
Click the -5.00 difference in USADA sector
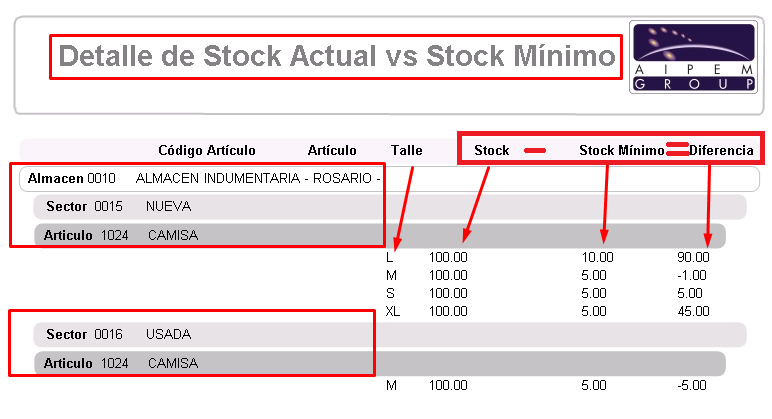click(692, 385)
